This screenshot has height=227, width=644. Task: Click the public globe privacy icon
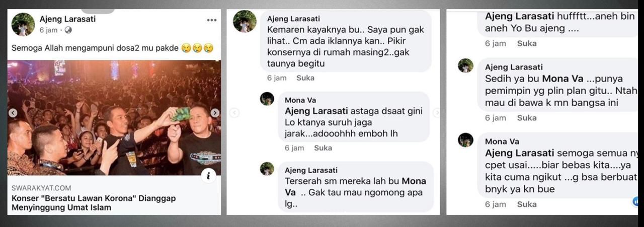click(x=68, y=30)
